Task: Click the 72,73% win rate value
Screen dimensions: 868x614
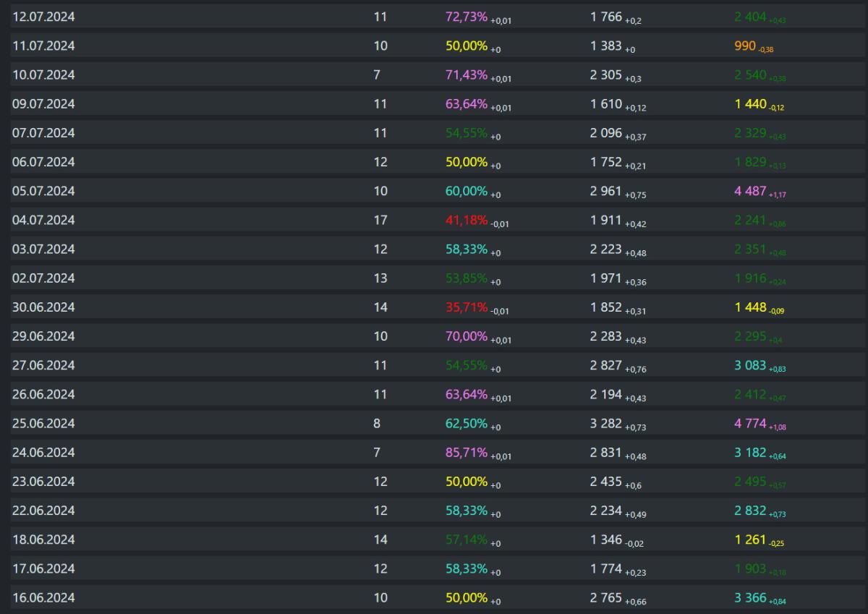Action: pyautogui.click(x=467, y=17)
